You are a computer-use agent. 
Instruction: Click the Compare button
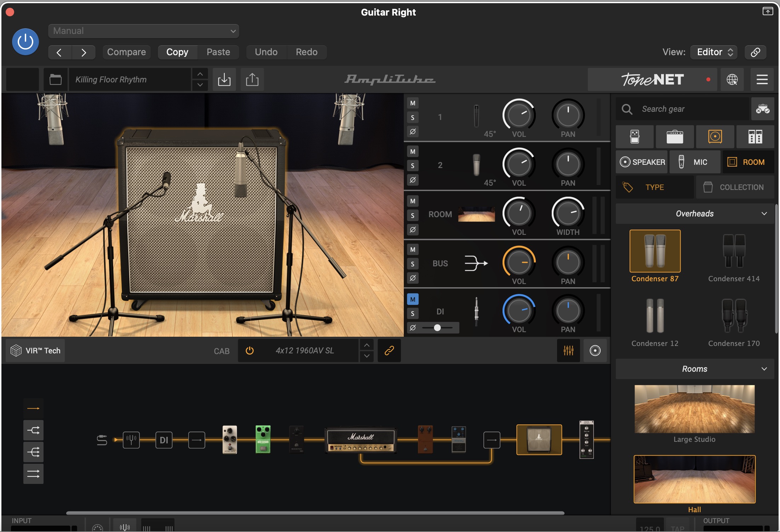[126, 52]
